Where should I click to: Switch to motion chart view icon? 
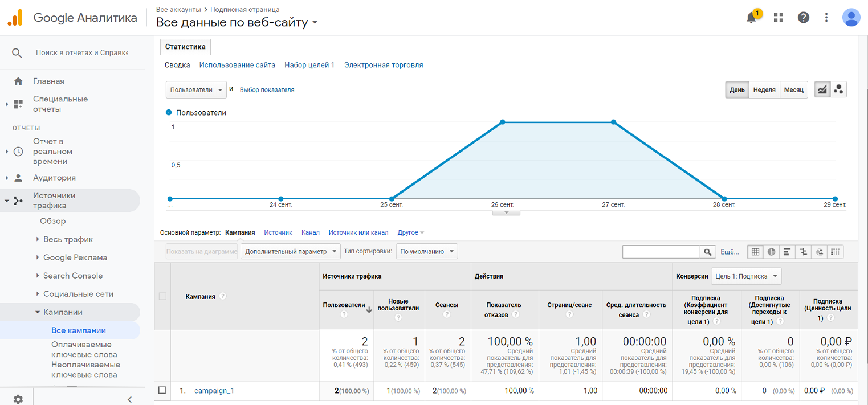838,90
